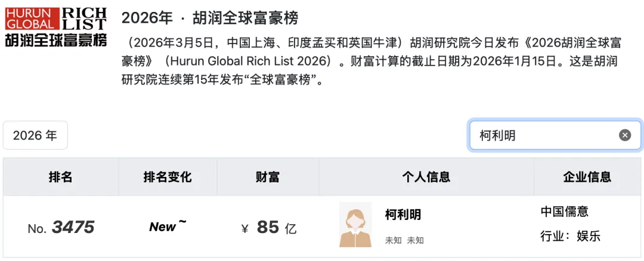Open the 2026 年 year dropdown
The width and height of the screenshot is (644, 261).
[35, 135]
